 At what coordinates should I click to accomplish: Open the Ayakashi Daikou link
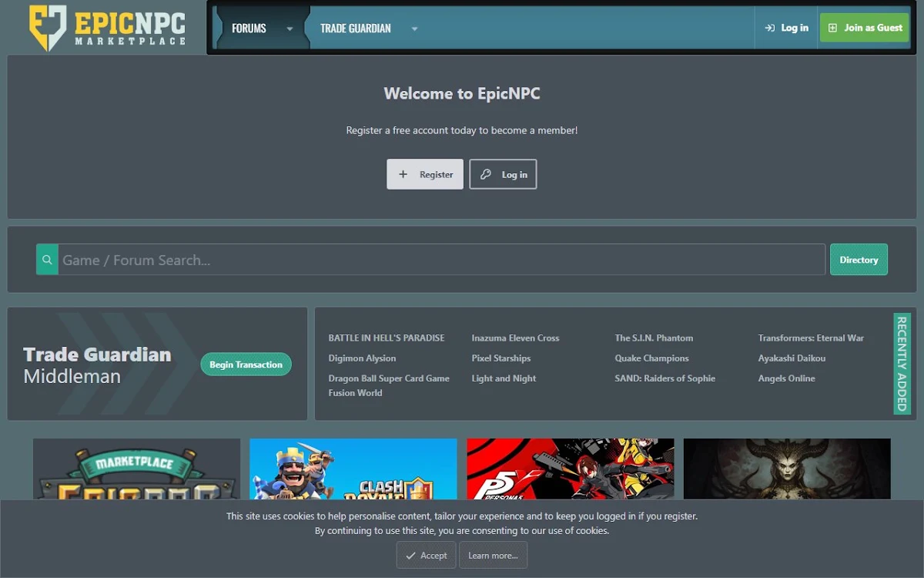[x=792, y=358]
